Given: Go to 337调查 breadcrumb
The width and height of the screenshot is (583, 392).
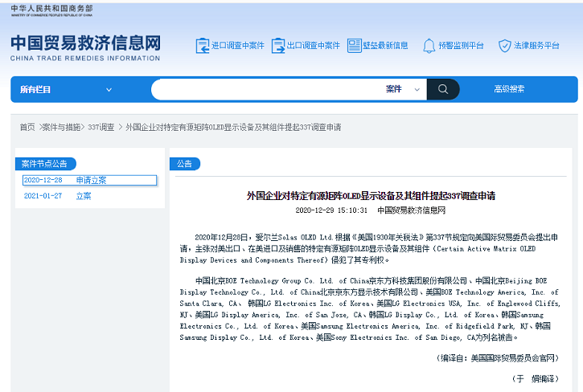Looking at the screenshot, I should click(101, 128).
